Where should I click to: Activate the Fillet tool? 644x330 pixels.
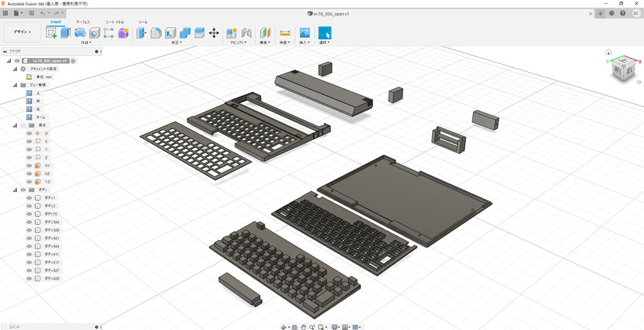(156, 33)
